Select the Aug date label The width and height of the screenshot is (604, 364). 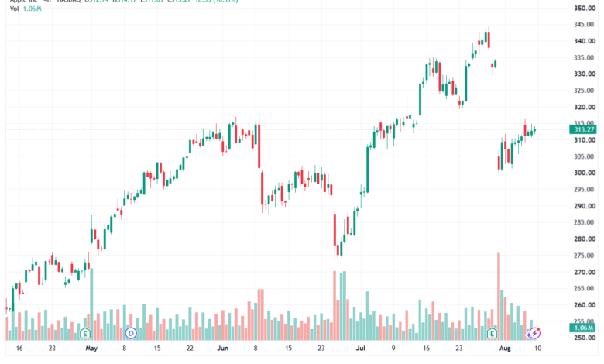pyautogui.click(x=505, y=349)
